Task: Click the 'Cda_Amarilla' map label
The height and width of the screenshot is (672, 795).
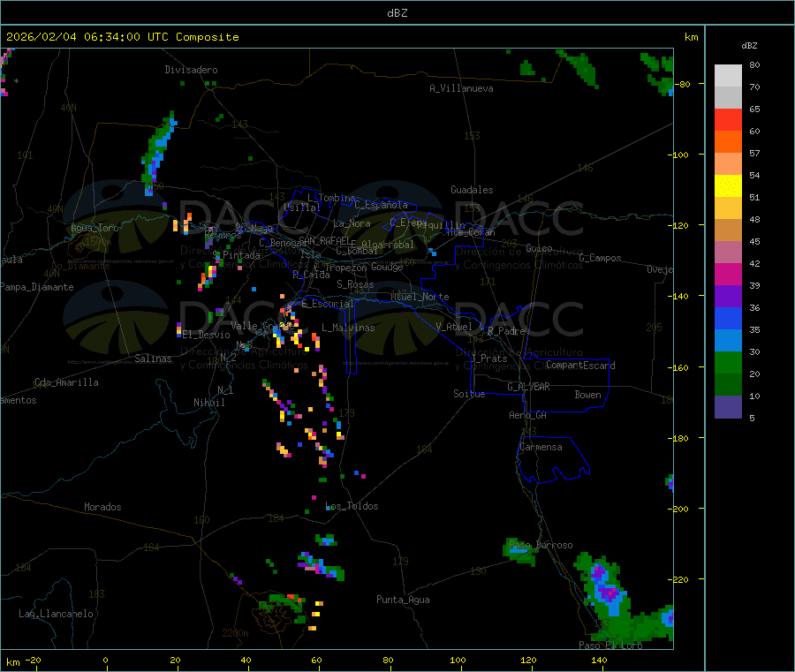Action: point(66,382)
